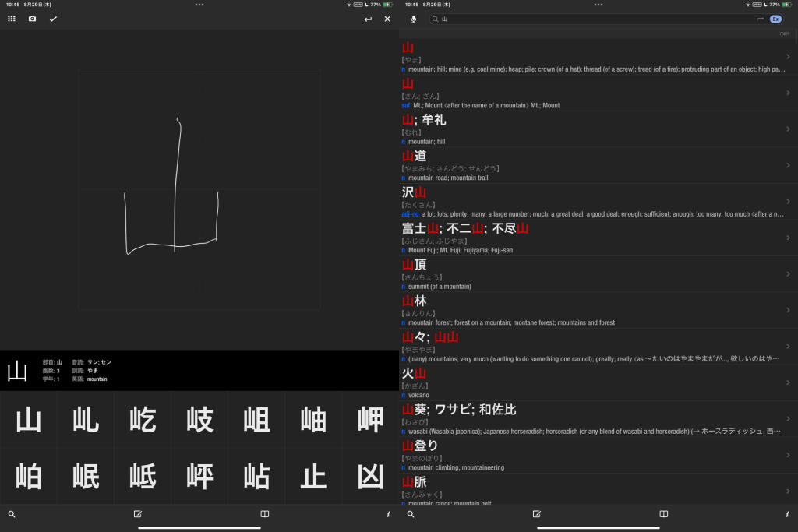Clear the drawing with the X button
This screenshot has height=532, width=798.
point(387,19)
